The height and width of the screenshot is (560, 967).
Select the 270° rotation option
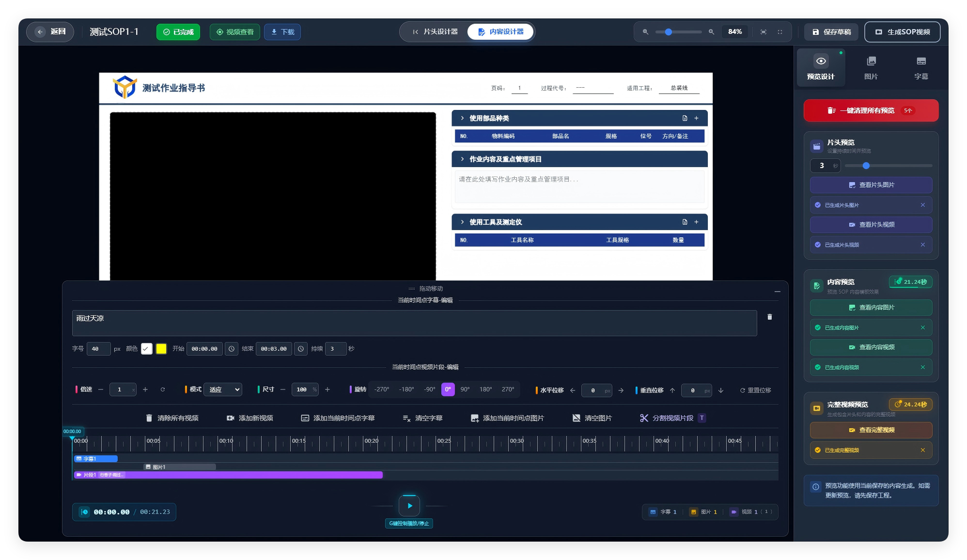508,389
